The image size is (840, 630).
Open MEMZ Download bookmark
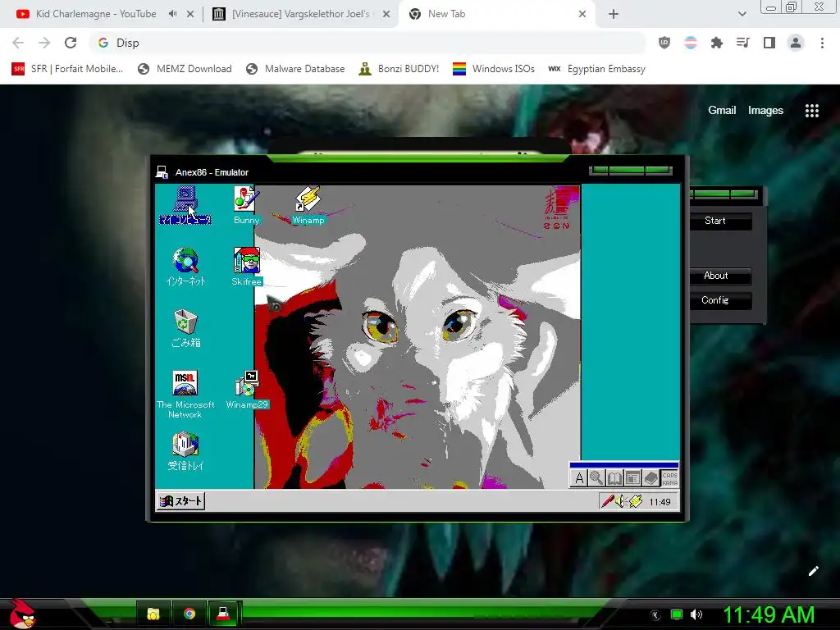[185, 69]
